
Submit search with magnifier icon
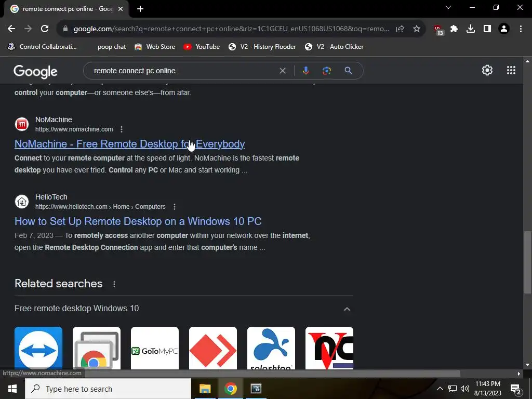point(348,71)
